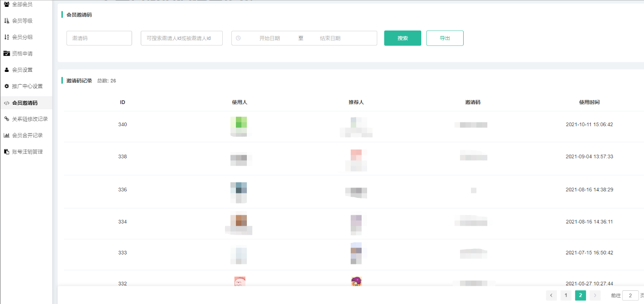Click the 账号注销管理 copy icon
This screenshot has width=644, height=304.
click(x=7, y=152)
